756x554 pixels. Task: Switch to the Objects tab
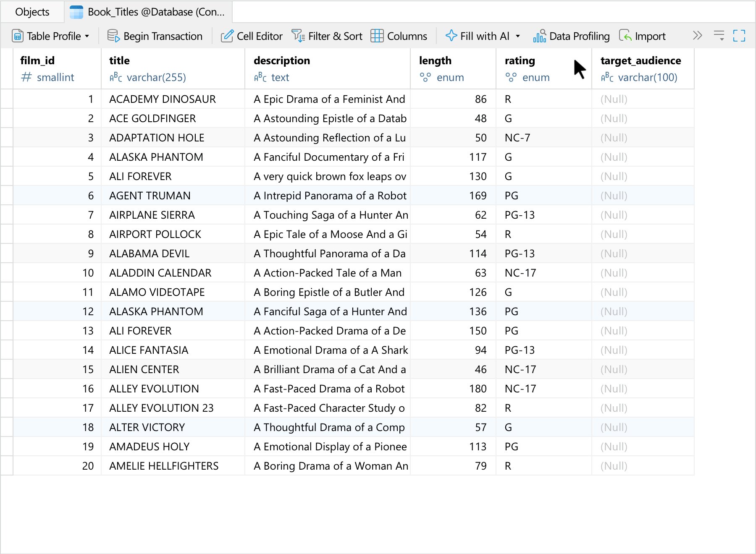coord(32,12)
